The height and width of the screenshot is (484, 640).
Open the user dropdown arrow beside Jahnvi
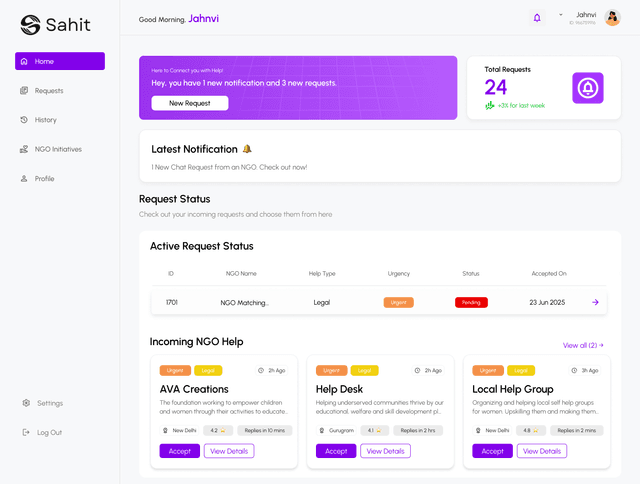(x=560, y=15)
